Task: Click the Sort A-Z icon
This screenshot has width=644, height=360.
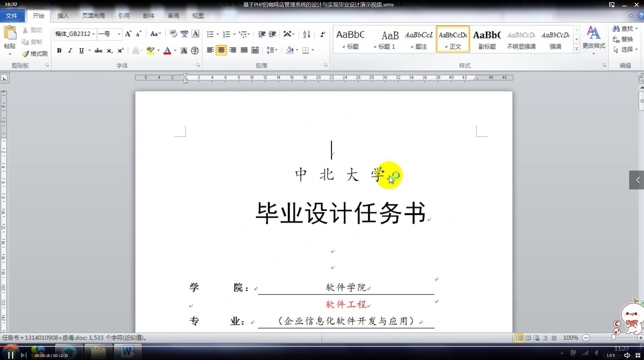Action: [306, 34]
